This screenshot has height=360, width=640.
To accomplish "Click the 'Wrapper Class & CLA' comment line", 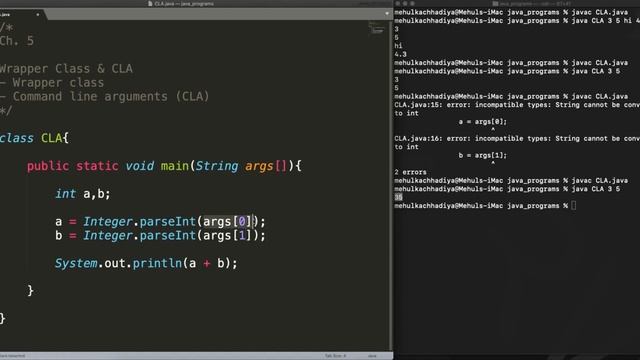I will pos(67,69).
